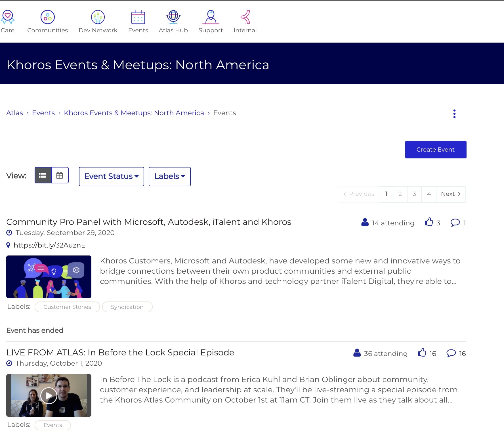This screenshot has height=440, width=504.
Task: Open the Atlas breadcrumb link
Action: pyautogui.click(x=15, y=113)
